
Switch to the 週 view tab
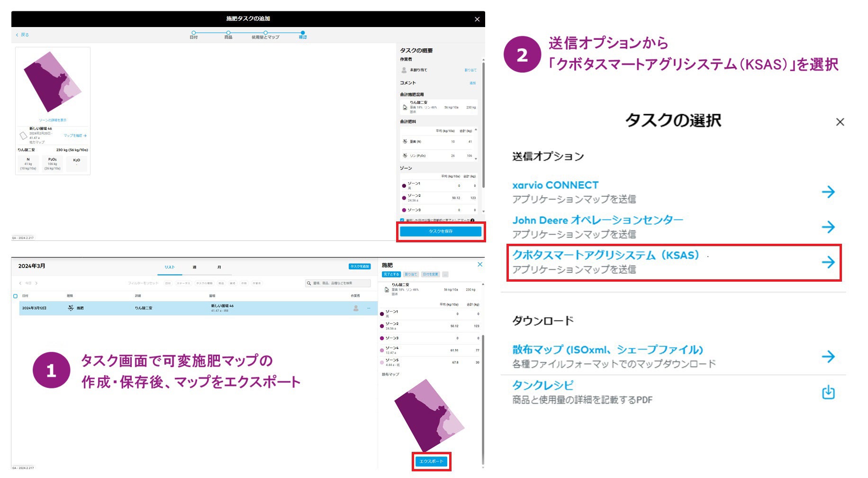pos(194,267)
